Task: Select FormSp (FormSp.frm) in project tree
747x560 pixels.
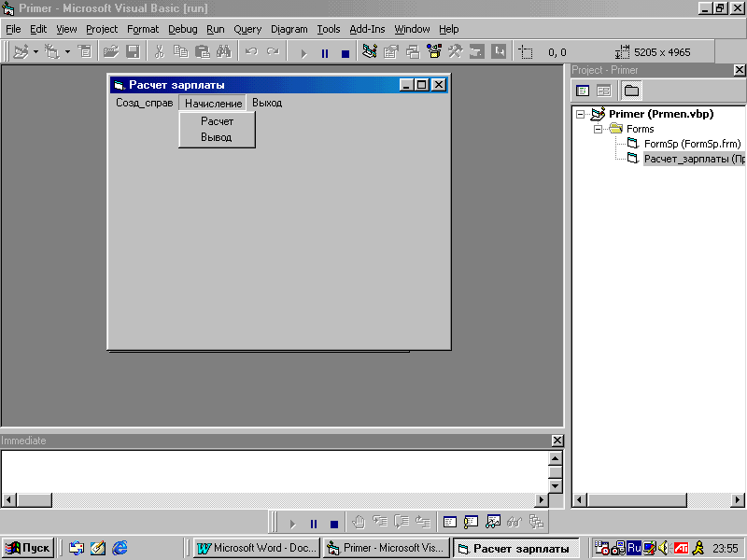Action: [692, 144]
